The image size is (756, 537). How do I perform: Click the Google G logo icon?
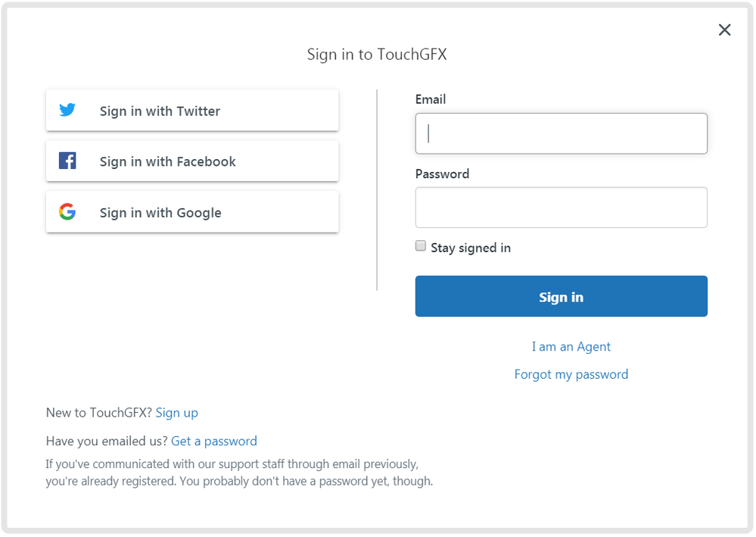67,212
